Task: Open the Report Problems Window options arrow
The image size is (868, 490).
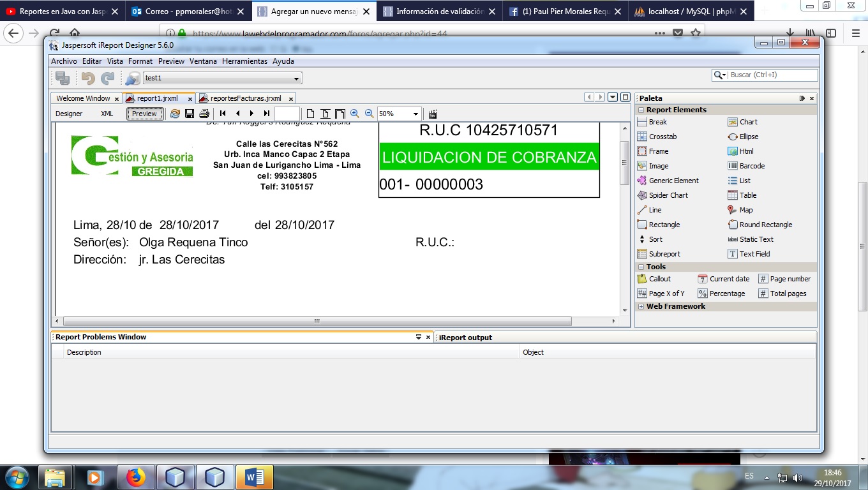Action: point(419,337)
